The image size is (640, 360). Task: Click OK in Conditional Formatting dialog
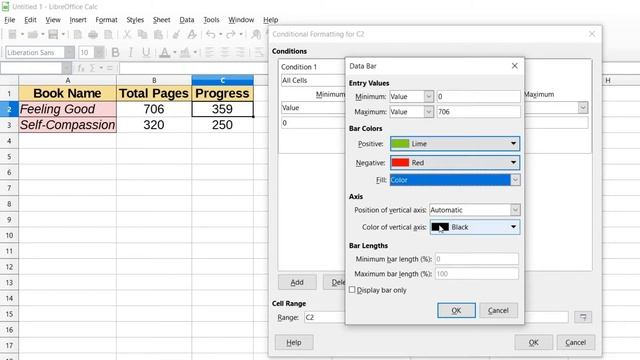[533, 342]
